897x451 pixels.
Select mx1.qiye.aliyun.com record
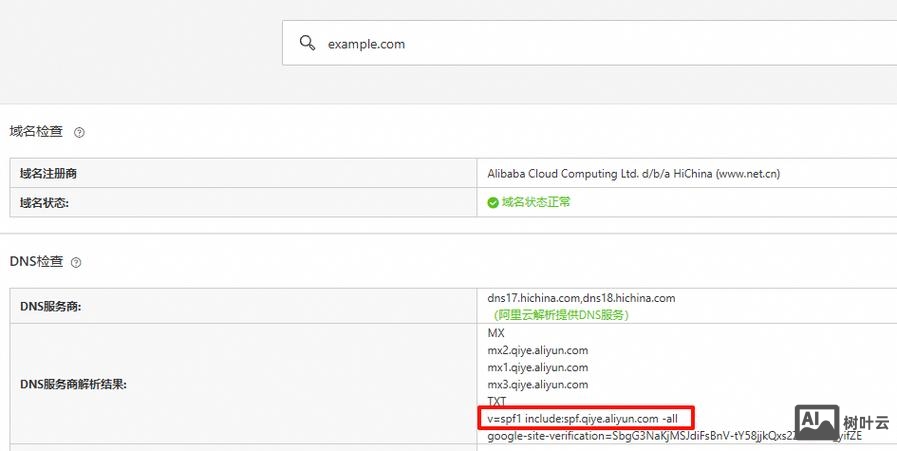pos(538,367)
